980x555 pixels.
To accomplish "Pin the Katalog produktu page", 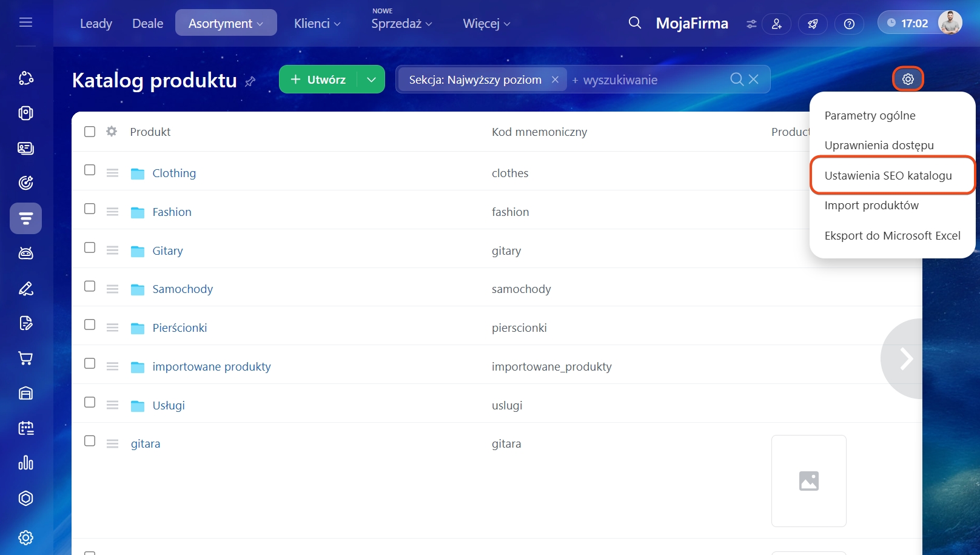I will pyautogui.click(x=250, y=81).
